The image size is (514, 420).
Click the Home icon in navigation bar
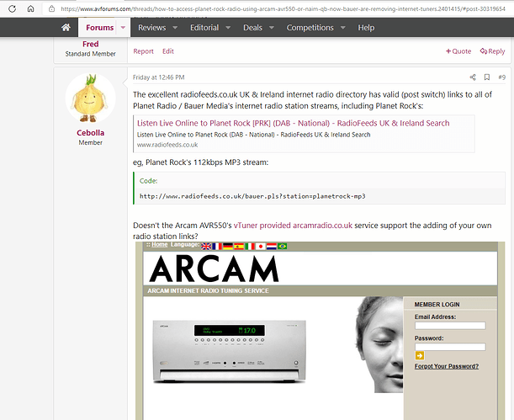coord(66,28)
